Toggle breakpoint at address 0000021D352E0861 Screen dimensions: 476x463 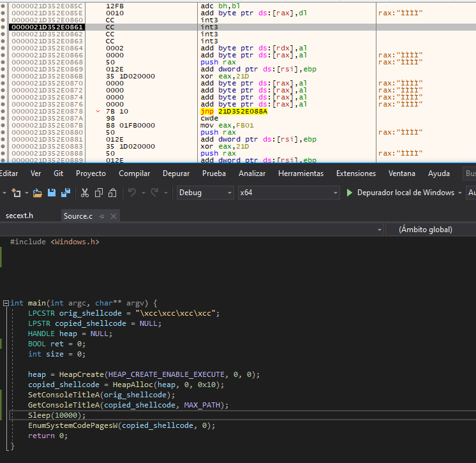tap(3, 27)
